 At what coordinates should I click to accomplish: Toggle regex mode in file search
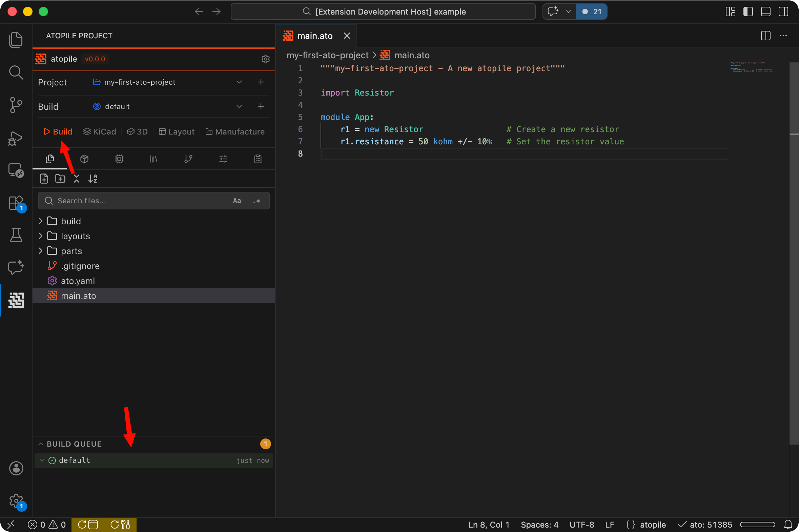click(257, 201)
